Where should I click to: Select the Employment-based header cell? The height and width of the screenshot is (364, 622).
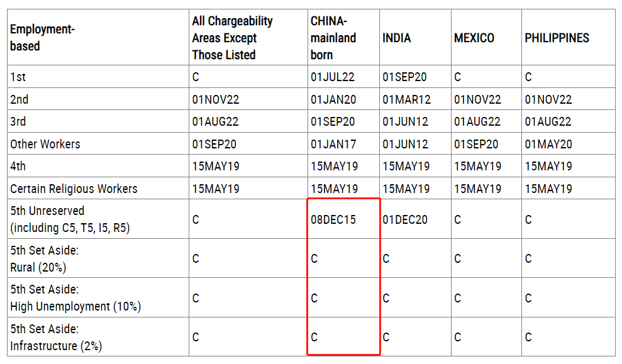[42, 38]
